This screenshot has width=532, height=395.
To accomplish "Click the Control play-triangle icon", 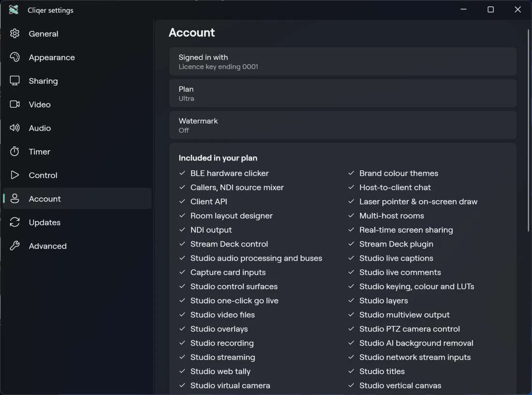I will coord(15,175).
